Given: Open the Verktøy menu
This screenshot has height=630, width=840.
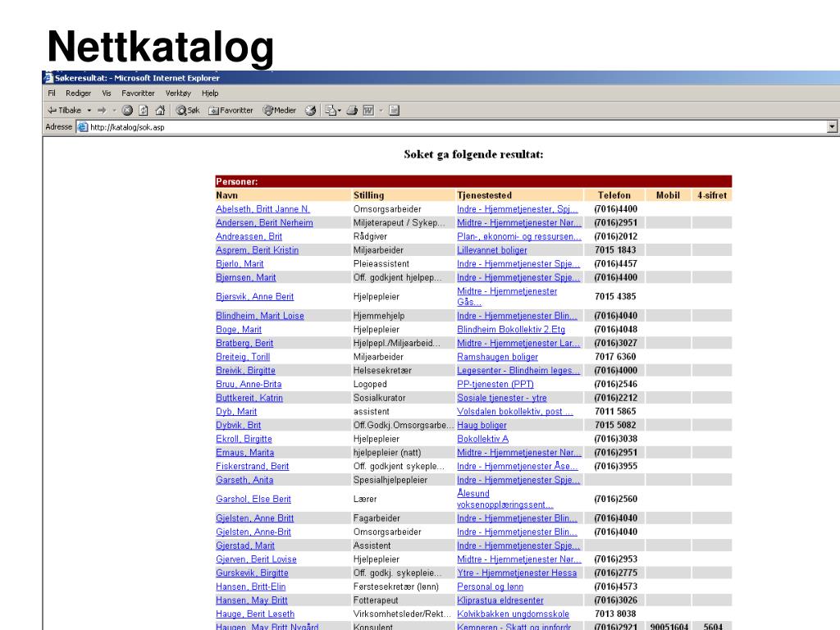Looking at the screenshot, I should (x=178, y=94).
